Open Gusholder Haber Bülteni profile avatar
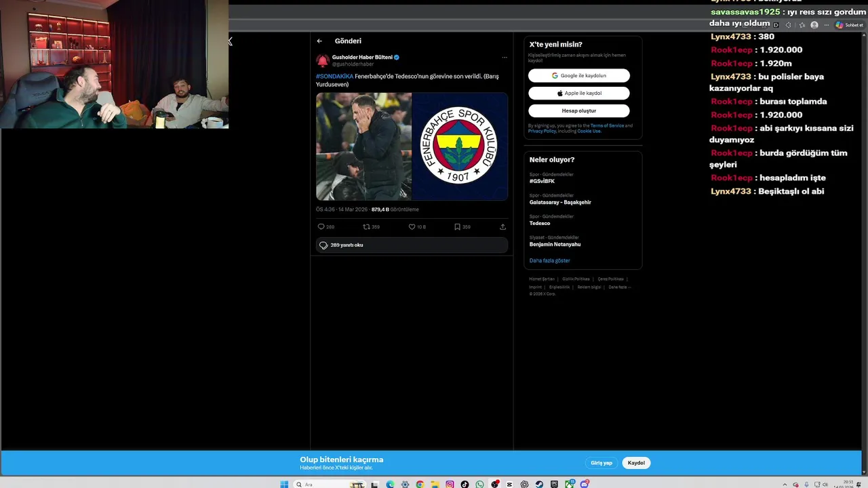868x488 pixels. [x=322, y=60]
